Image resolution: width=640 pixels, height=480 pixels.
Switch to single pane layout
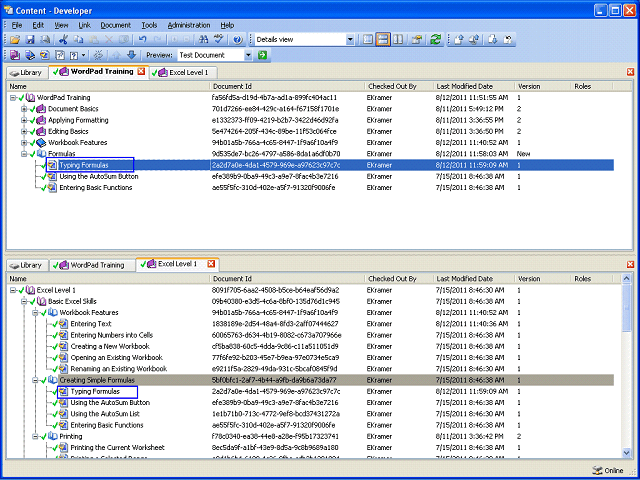[368, 40]
